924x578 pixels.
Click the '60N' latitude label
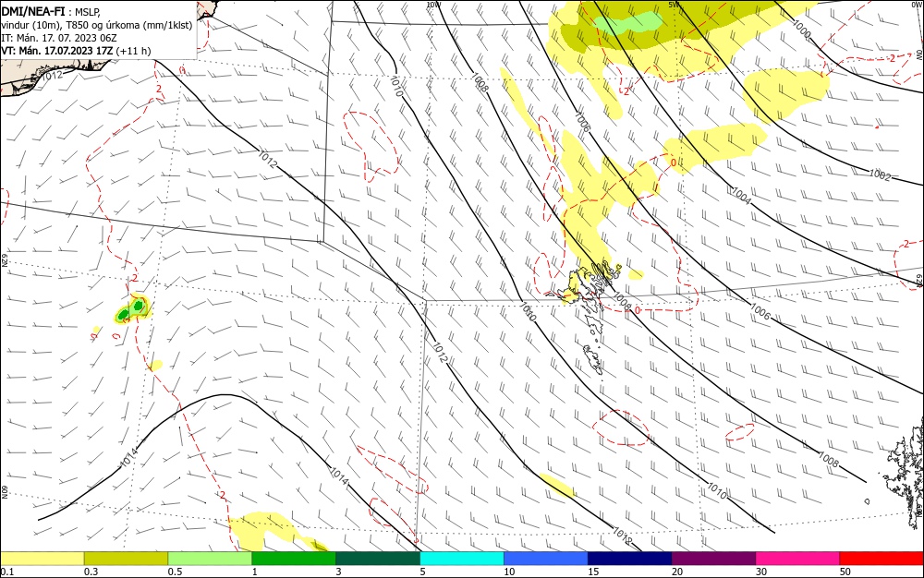coord(3,491)
